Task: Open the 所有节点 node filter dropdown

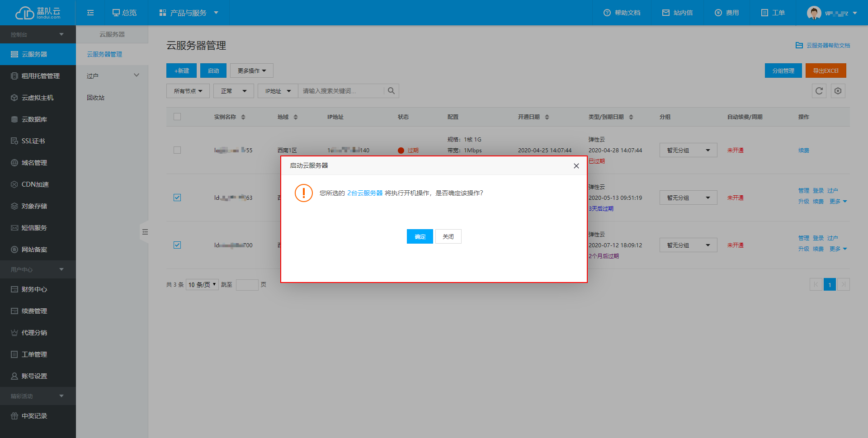Action: coord(188,91)
